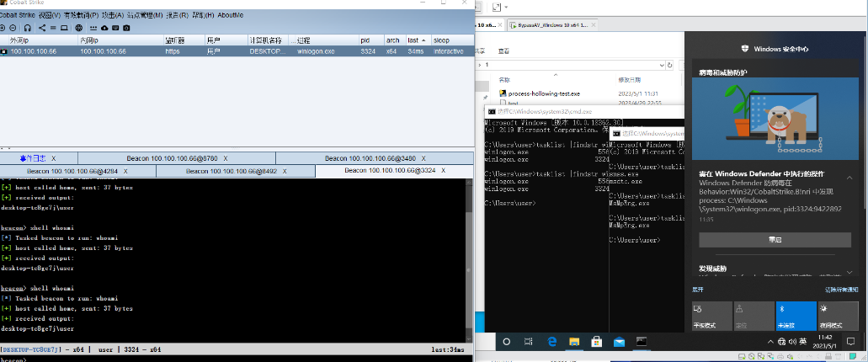Click the Windows-monitor icon of session row
The image size is (868, 362).
click(4, 51)
